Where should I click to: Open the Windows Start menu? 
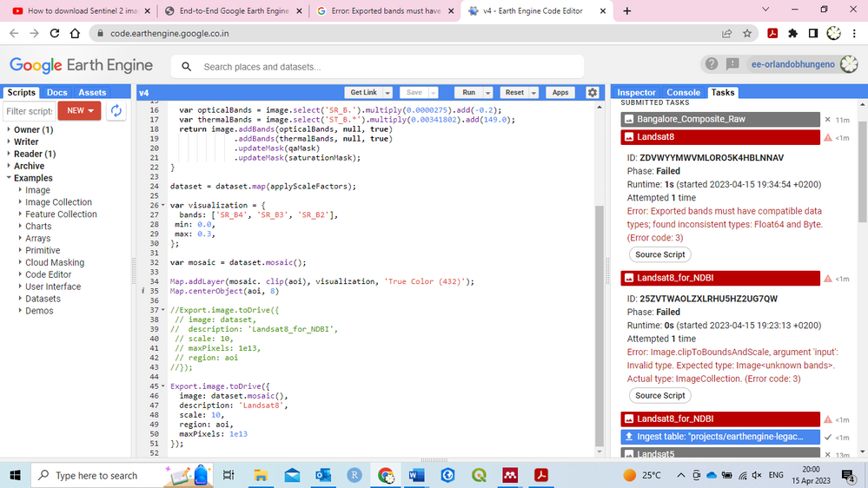pyautogui.click(x=15, y=475)
